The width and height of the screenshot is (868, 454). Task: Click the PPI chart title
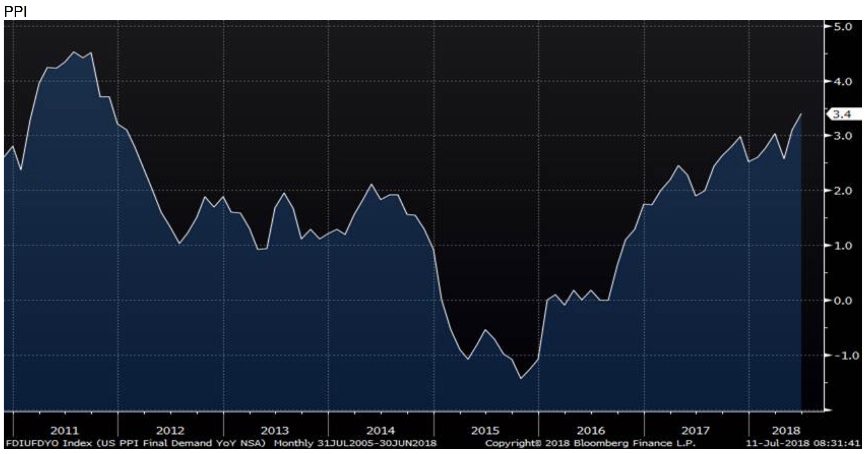(15, 11)
